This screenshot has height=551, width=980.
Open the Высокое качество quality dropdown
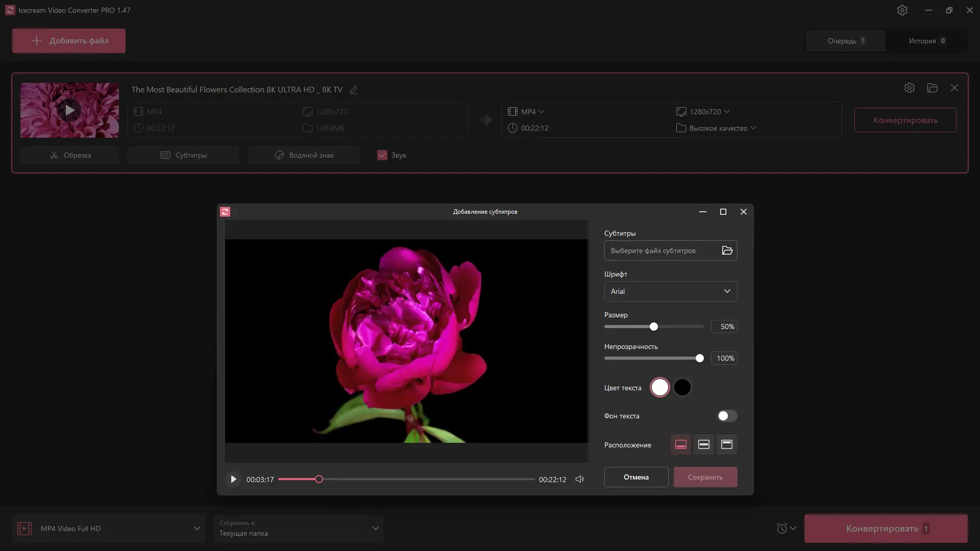tap(721, 128)
